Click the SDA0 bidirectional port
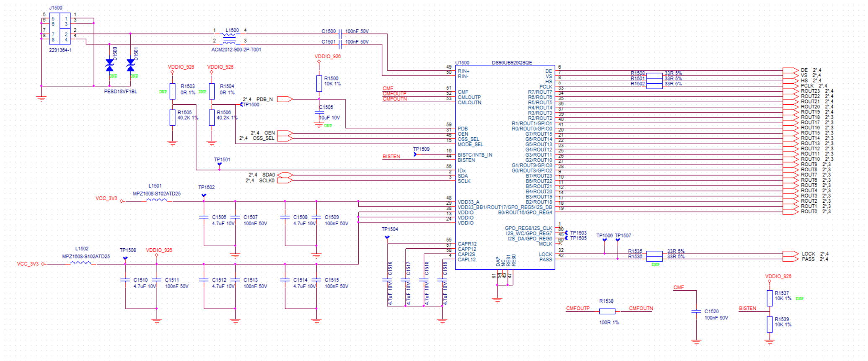868x361 pixels. (285, 175)
